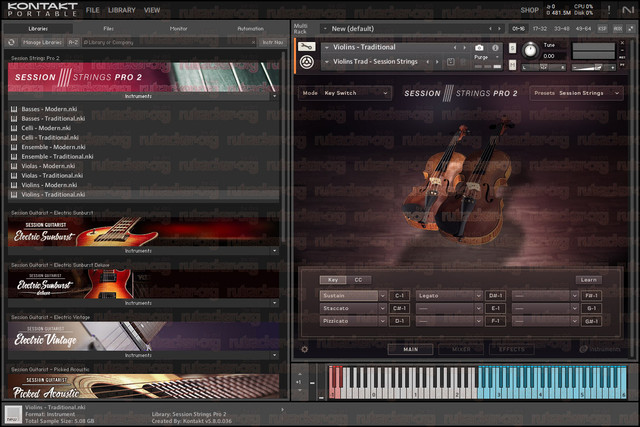640x427 pixels.
Task: Open Ensemble - Modern.nki instrument
Action: (53, 147)
